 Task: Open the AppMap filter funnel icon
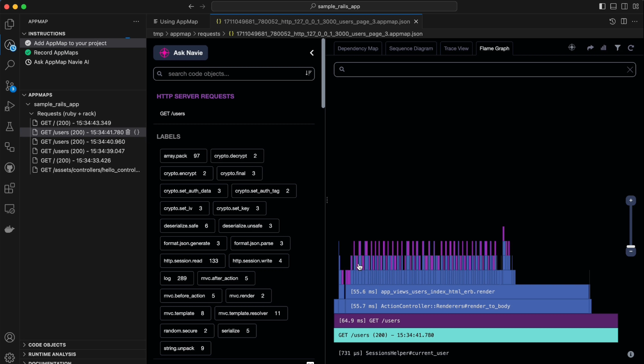[618, 48]
